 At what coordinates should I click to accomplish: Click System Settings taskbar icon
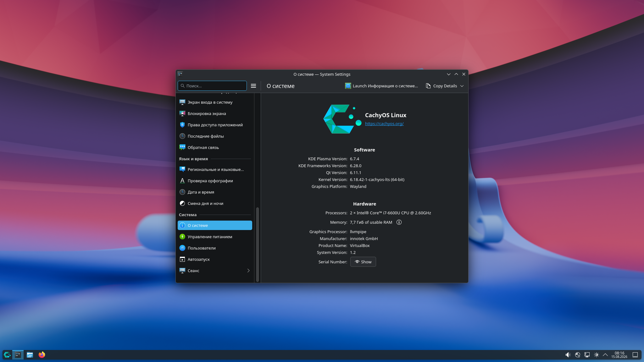18,355
